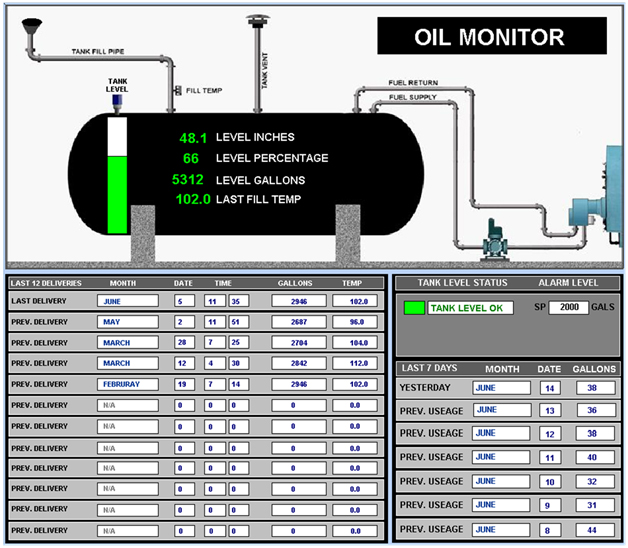The height and width of the screenshot is (548, 628).
Task: Click the 102.0 last fill temp value
Action: pyautogui.click(x=193, y=199)
